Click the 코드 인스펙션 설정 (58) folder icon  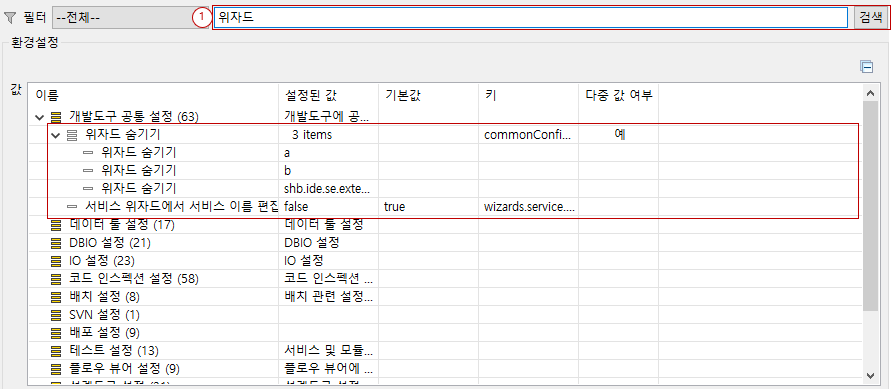point(56,279)
